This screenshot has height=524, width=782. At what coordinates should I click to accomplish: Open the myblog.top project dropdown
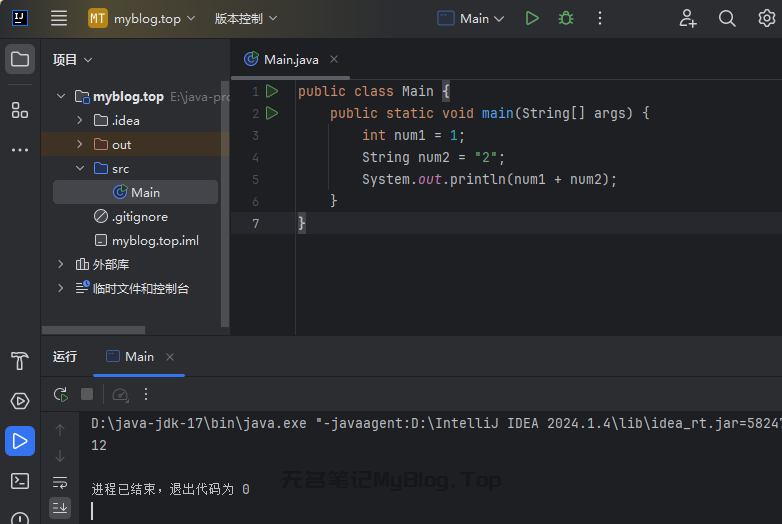click(142, 19)
